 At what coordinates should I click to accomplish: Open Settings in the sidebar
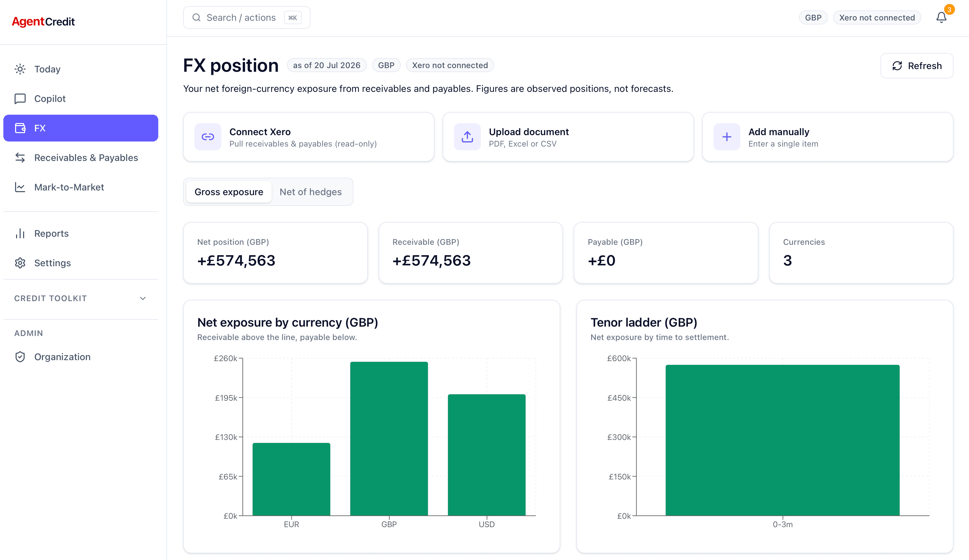(x=81, y=263)
